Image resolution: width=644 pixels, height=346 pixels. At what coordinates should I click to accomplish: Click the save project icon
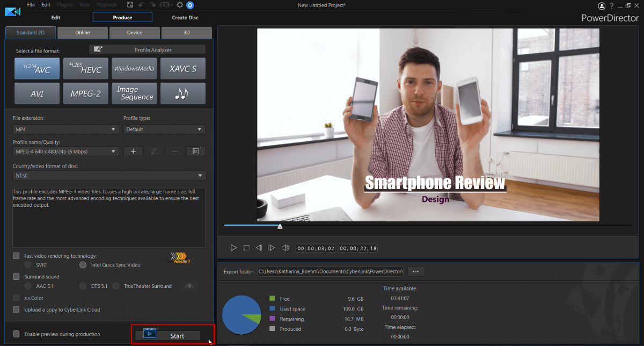pos(130,5)
